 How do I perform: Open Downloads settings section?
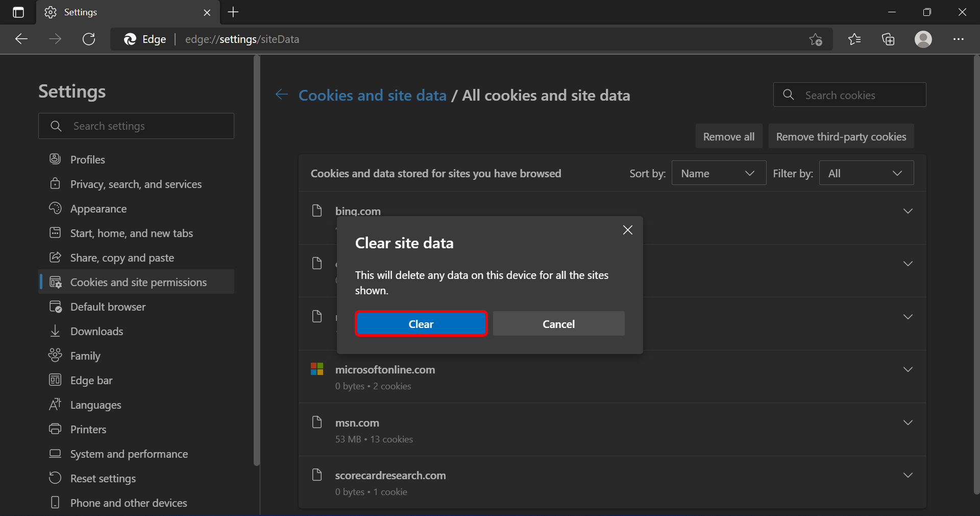(136, 331)
